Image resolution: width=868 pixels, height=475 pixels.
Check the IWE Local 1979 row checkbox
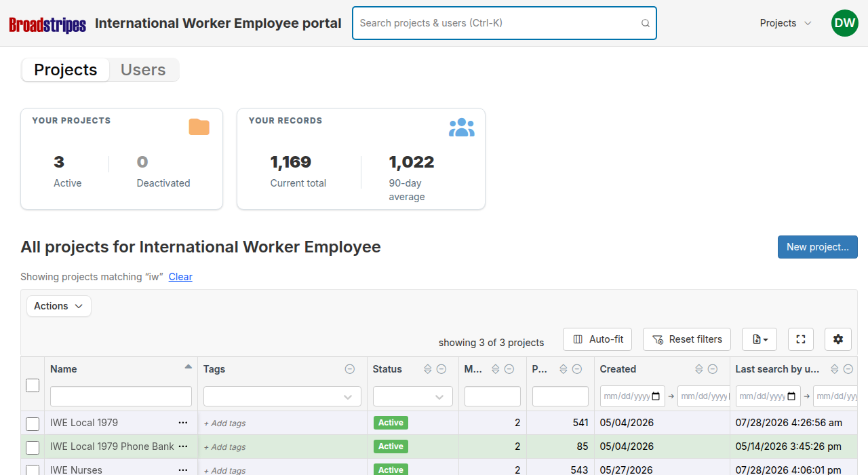coord(33,424)
